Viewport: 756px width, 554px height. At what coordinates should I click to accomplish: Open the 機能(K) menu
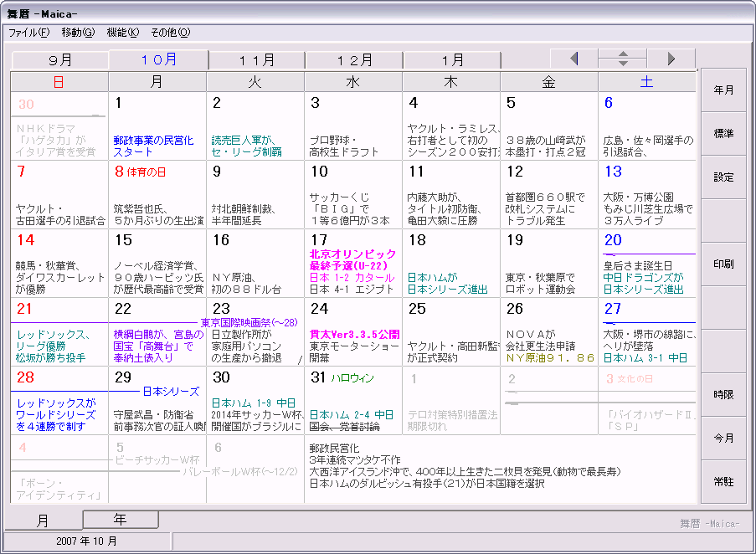point(122,33)
